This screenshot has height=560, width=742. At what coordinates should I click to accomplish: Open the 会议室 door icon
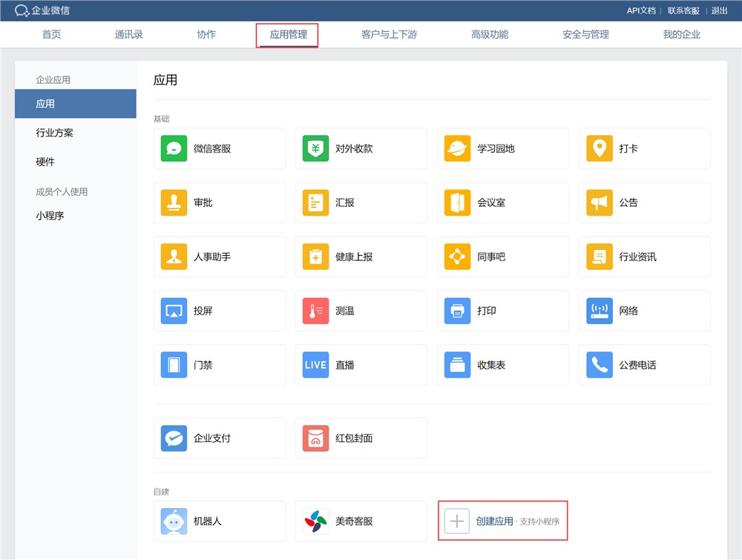tap(458, 202)
